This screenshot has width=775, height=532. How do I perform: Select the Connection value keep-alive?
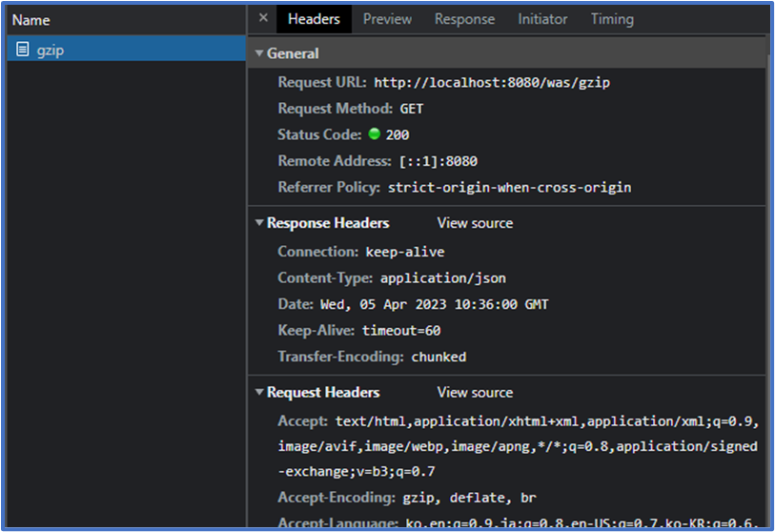(x=405, y=252)
